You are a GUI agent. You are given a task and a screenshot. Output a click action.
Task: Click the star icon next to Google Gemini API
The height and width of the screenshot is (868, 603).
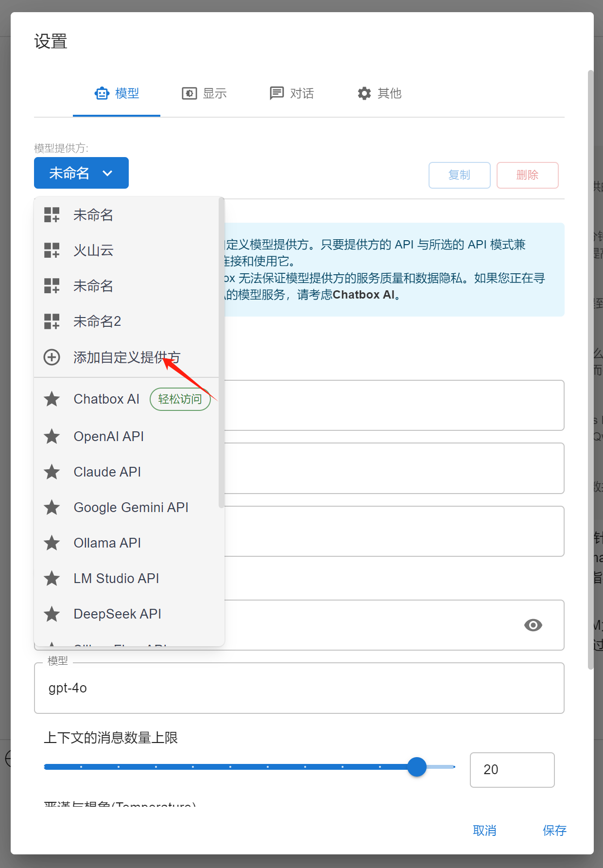pyautogui.click(x=52, y=508)
